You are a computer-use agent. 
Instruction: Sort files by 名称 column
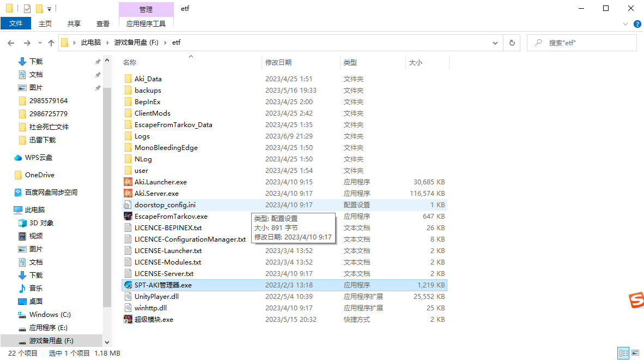coord(130,63)
